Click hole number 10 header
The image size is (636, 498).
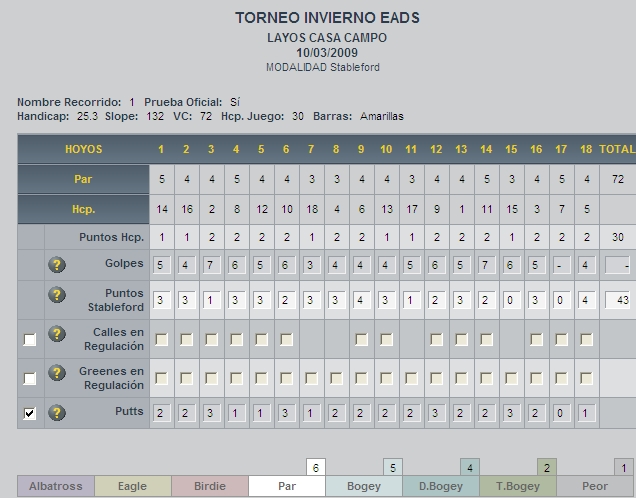coord(386,149)
